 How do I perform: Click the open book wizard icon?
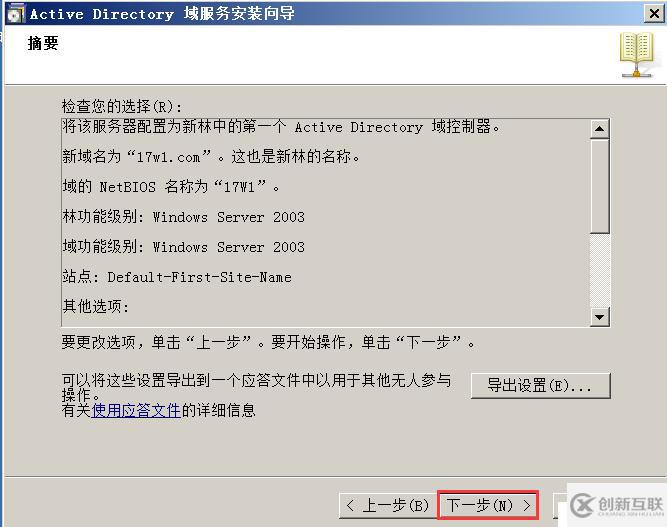pos(636,55)
